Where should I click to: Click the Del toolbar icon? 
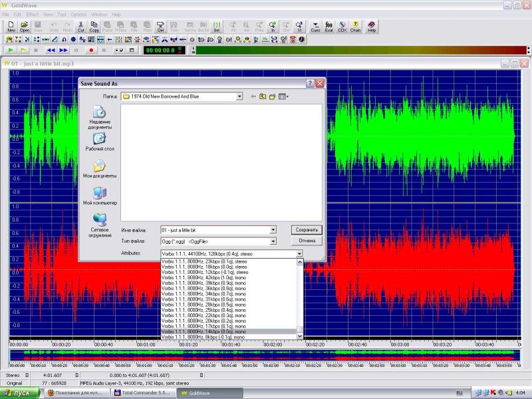160,27
